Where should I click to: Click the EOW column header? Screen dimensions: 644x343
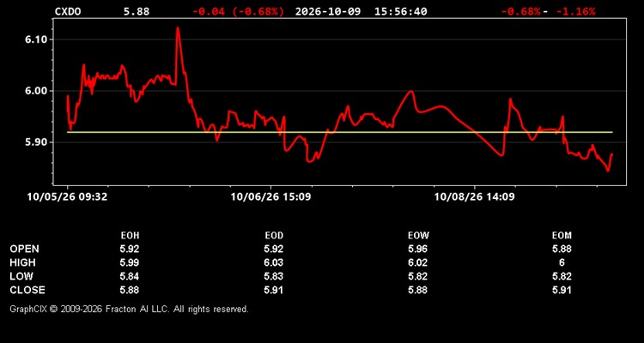[x=418, y=236]
